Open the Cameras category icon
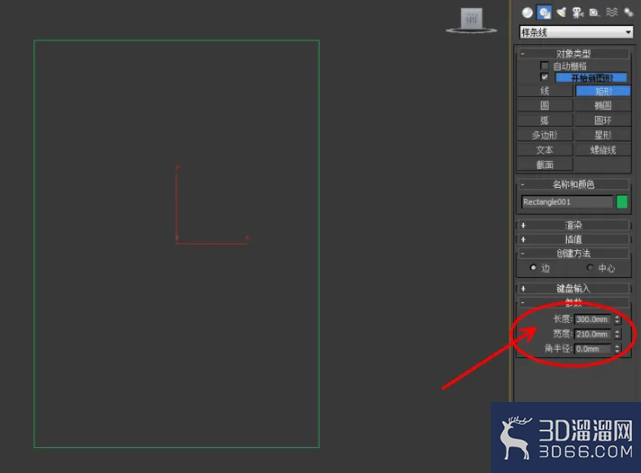This screenshot has width=641, height=473. [x=578, y=13]
